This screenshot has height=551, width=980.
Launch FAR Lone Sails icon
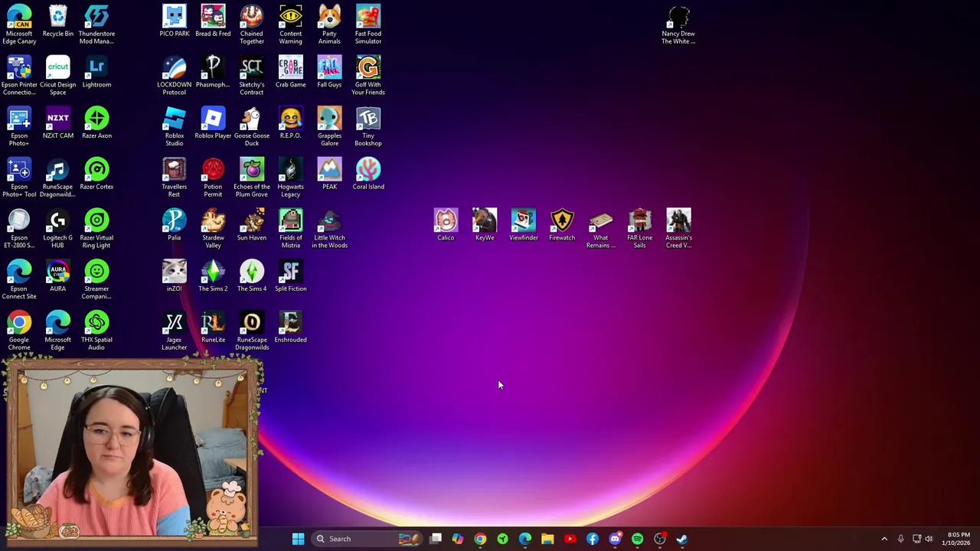pos(640,229)
